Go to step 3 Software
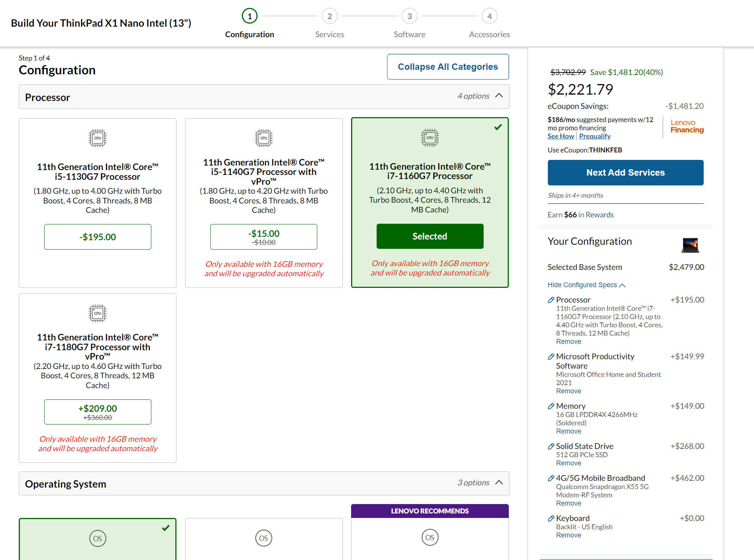This screenshot has height=560, width=754. click(x=410, y=16)
